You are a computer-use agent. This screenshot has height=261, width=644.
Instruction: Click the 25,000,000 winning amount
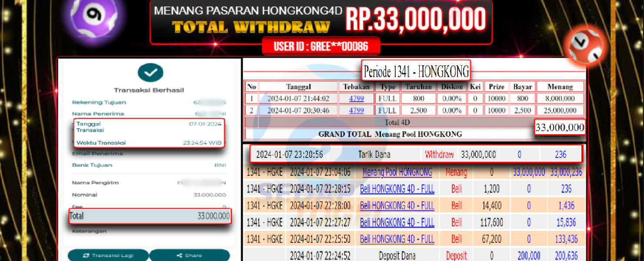click(x=560, y=110)
